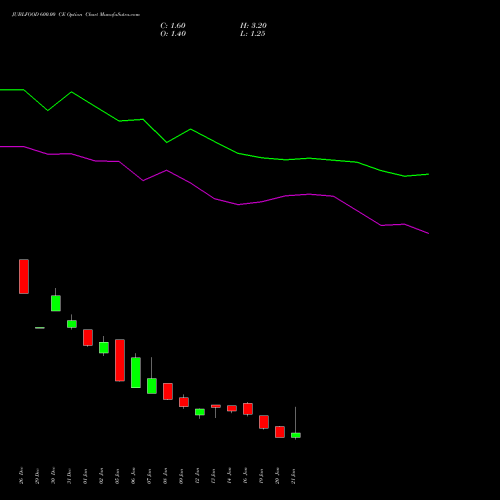This screenshot has height=500, width=500.
Task: Click the '26 Dec' date label
Action: (21, 476)
